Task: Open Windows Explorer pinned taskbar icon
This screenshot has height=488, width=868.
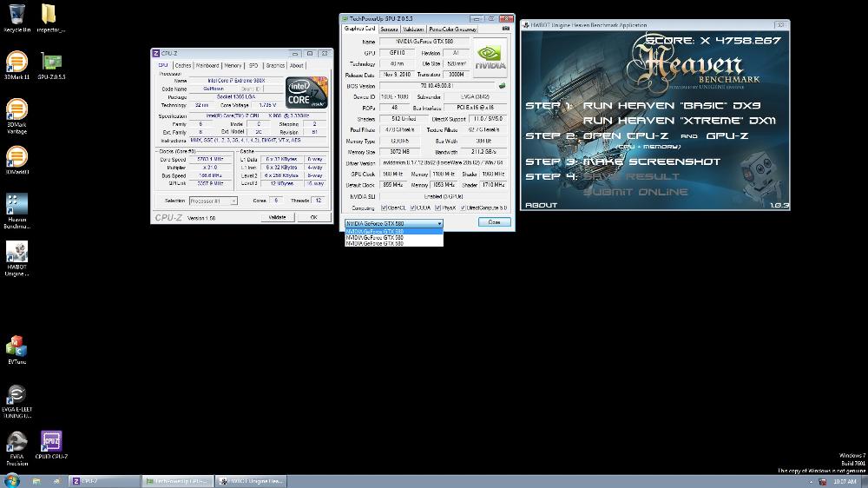Action: tap(36, 481)
